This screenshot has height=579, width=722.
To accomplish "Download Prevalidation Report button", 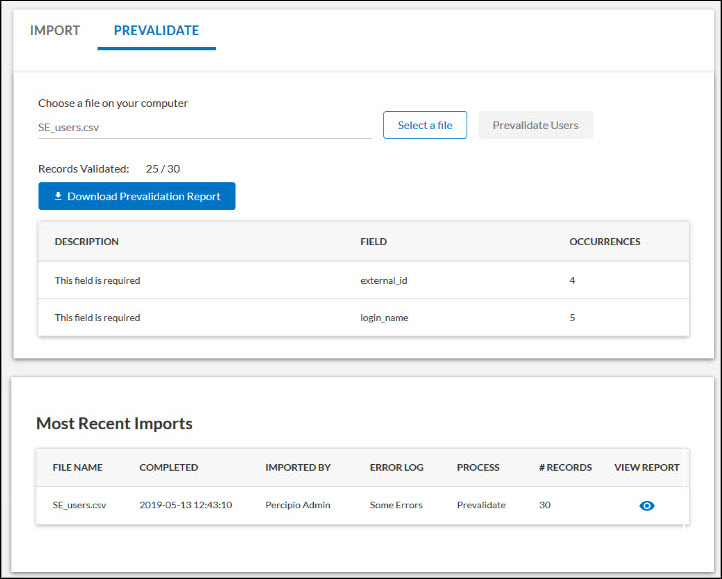I will [x=137, y=196].
